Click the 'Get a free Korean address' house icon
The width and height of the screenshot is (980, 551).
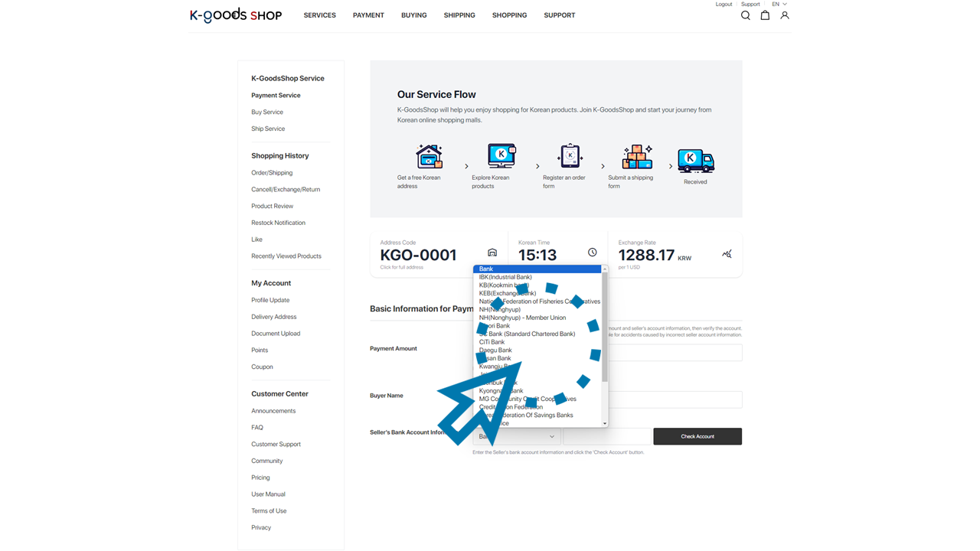(x=429, y=157)
